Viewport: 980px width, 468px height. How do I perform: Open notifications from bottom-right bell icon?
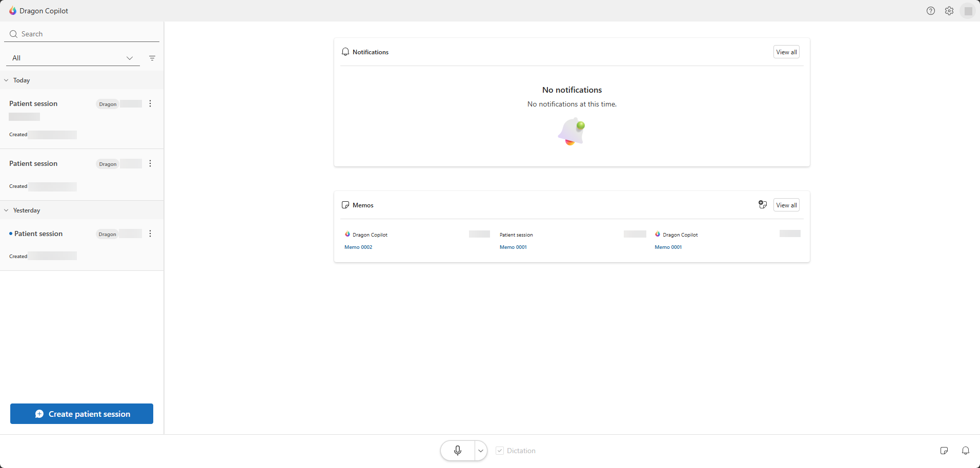[x=966, y=451]
